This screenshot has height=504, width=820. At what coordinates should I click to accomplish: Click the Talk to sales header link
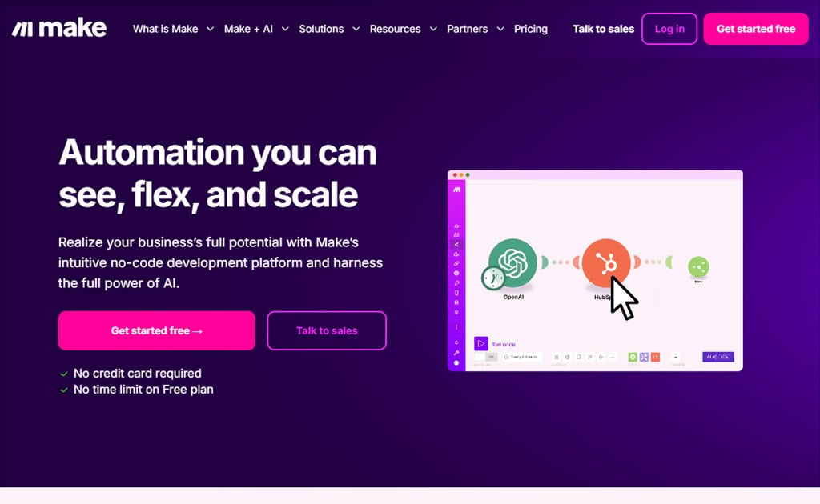603,29
